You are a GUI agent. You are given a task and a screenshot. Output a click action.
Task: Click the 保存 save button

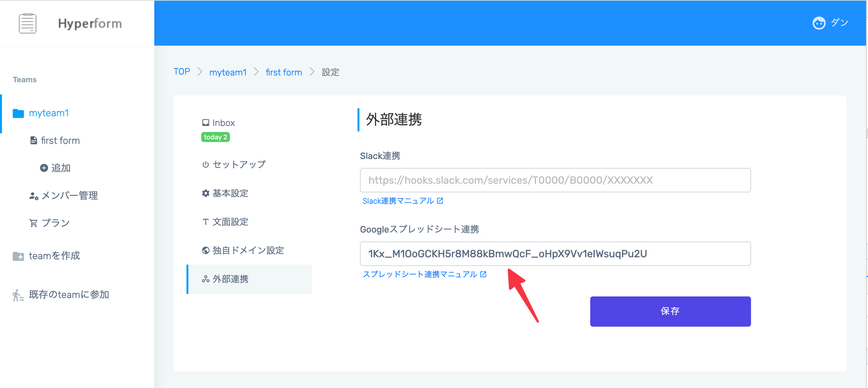pos(670,311)
